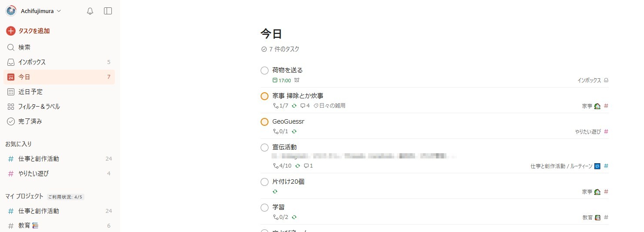Check off the 片付け20個 task
The height and width of the screenshot is (232, 644).
(264, 182)
